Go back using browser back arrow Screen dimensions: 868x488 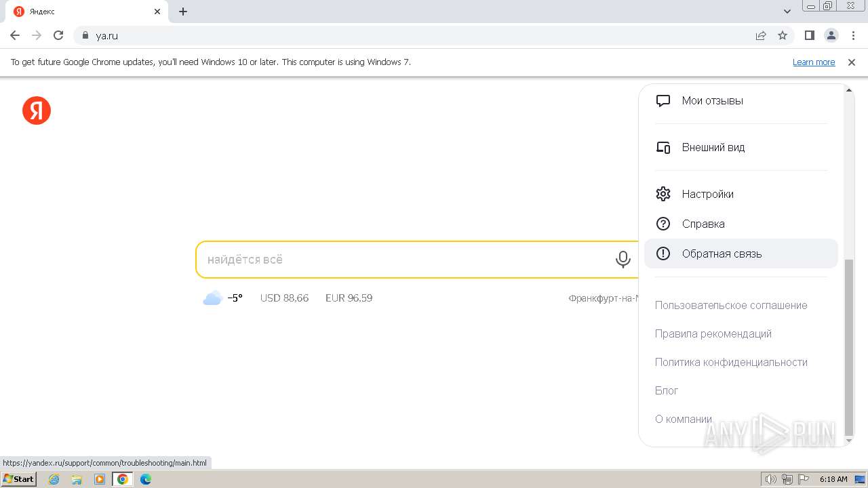(x=15, y=35)
